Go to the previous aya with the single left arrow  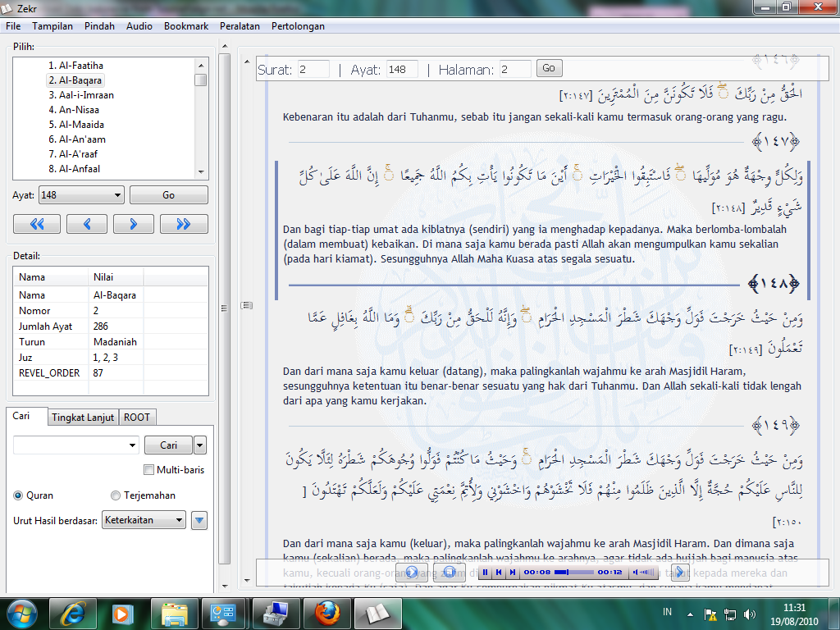(87, 224)
